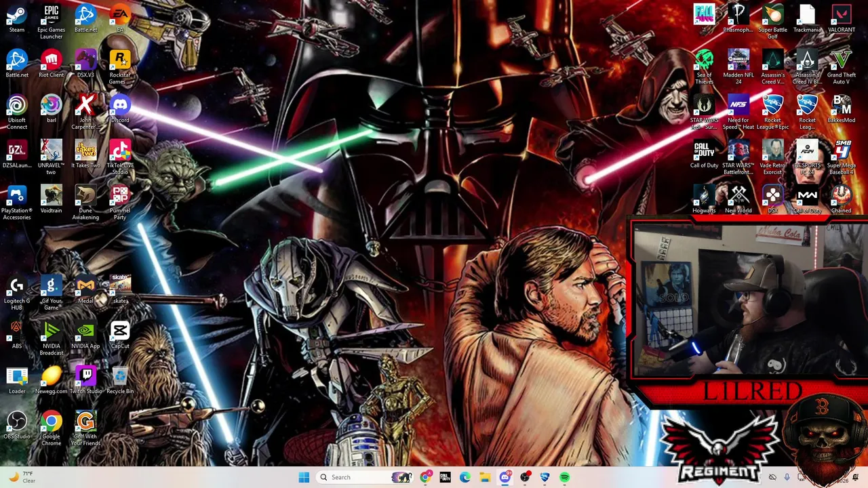
Task: Launch the Epic Games Launcher shortcut
Action: (x=51, y=22)
